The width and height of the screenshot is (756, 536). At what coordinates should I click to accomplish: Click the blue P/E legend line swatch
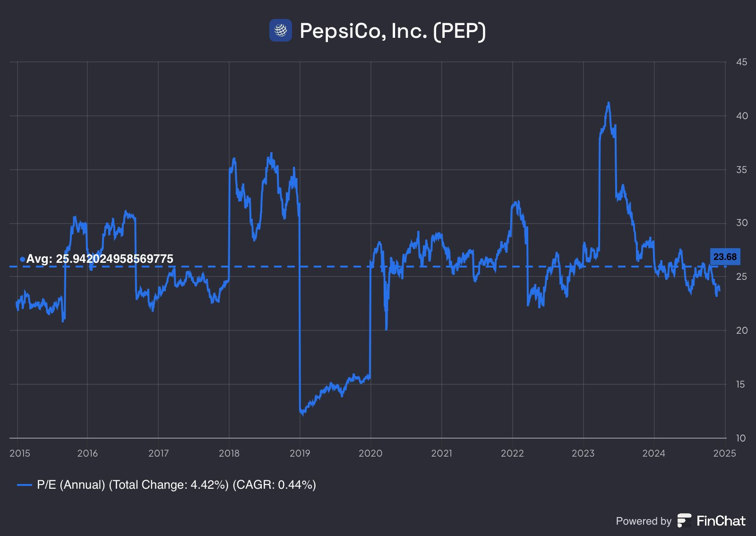pyautogui.click(x=24, y=485)
